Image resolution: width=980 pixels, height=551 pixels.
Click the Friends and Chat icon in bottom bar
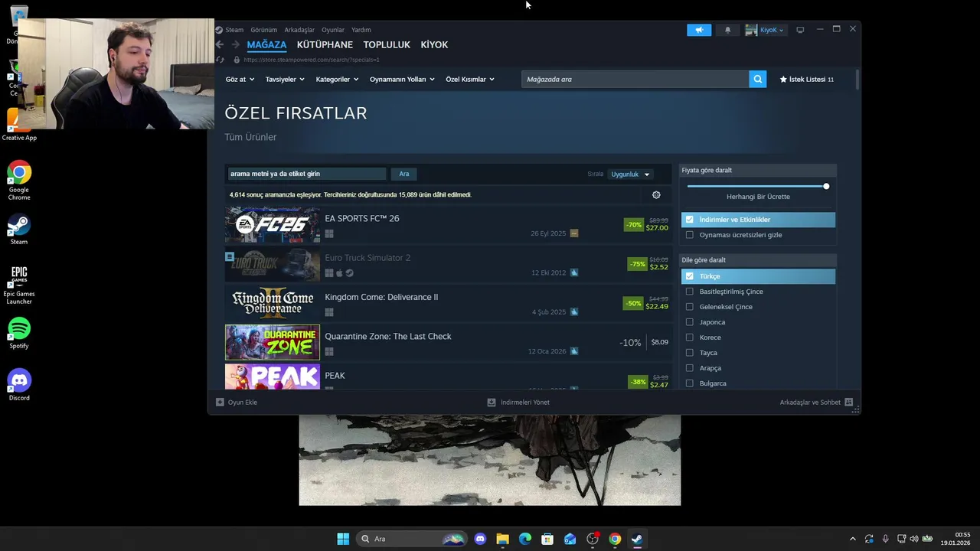tap(848, 402)
